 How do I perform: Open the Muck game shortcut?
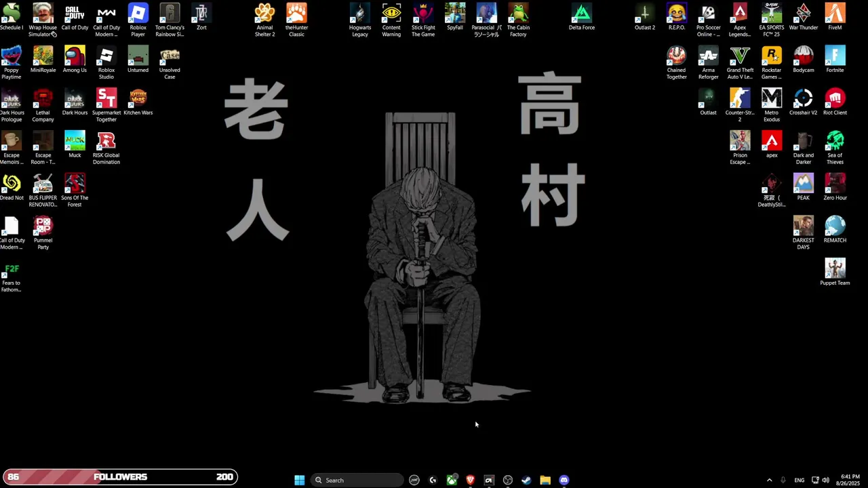pyautogui.click(x=75, y=145)
